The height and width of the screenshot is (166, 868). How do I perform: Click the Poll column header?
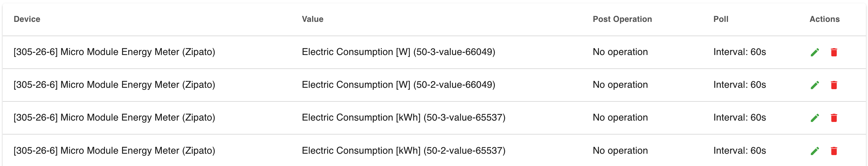click(721, 19)
